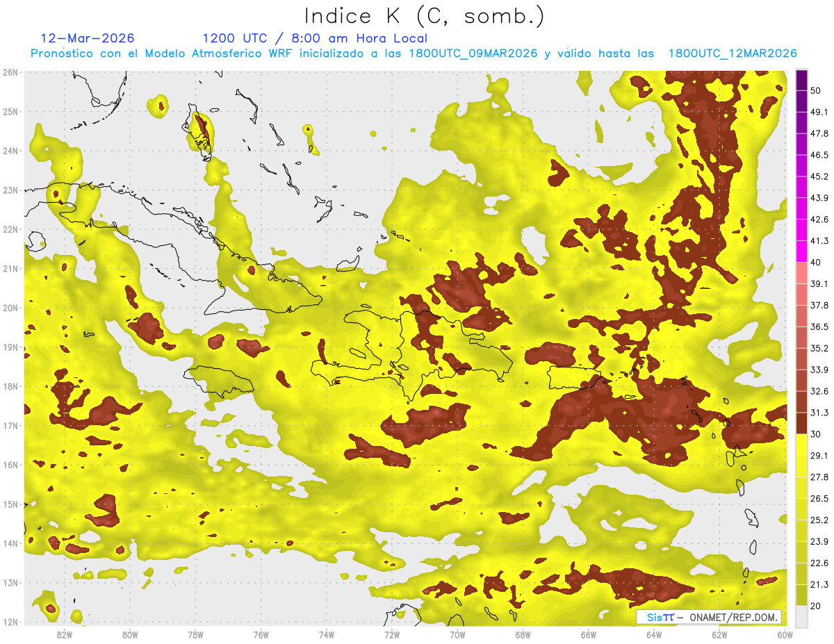Screen dimensions: 834x644
Task: Click the dark brown swatch between 30 and 31.3
Action: pyautogui.click(x=801, y=423)
